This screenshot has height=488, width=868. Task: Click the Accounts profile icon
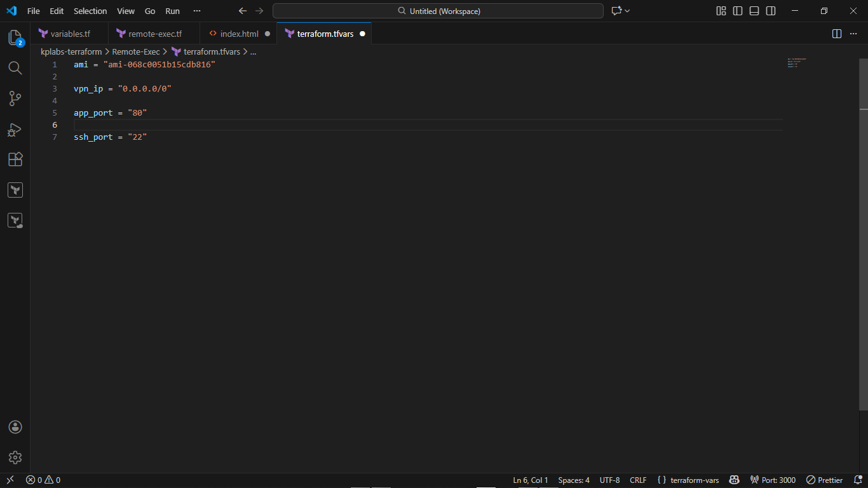tap(15, 427)
